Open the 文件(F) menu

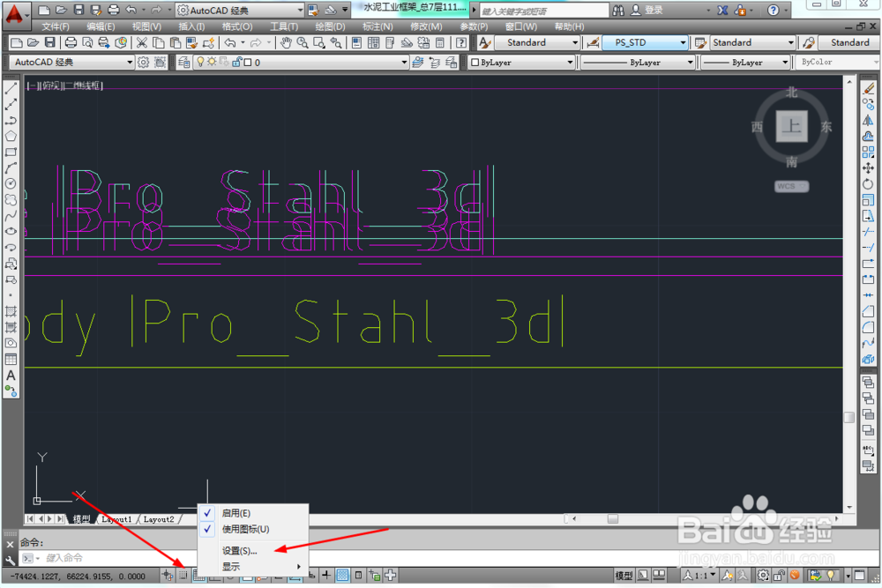pyautogui.click(x=55, y=26)
